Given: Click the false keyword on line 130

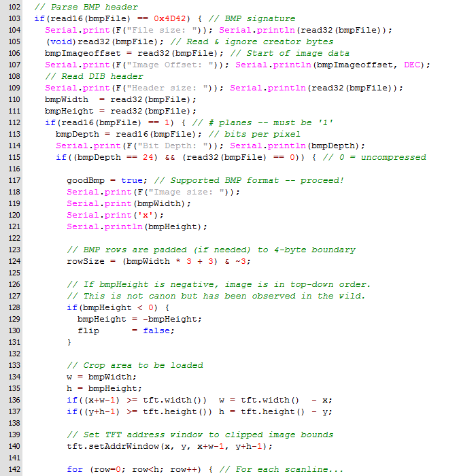Looking at the screenshot, I should 156,330.
